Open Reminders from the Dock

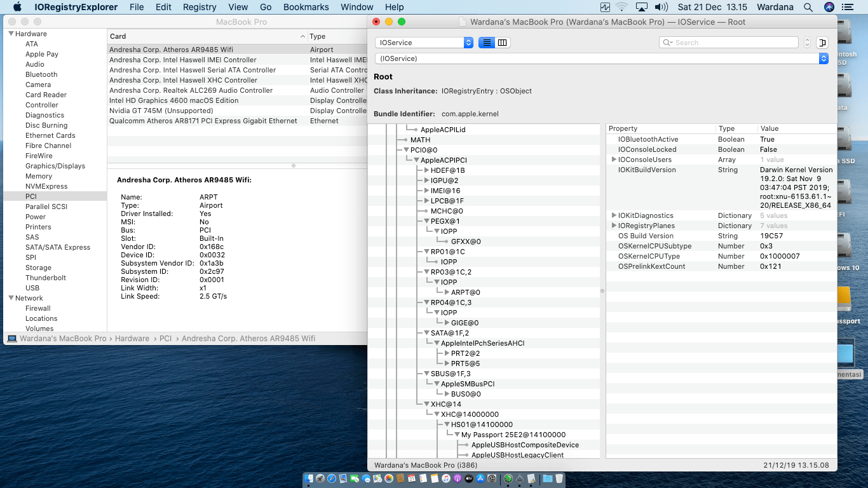[x=423, y=478]
